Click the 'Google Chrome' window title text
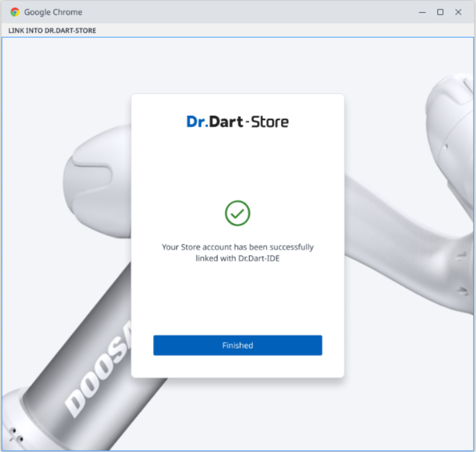This screenshot has height=452, width=476. [x=53, y=12]
